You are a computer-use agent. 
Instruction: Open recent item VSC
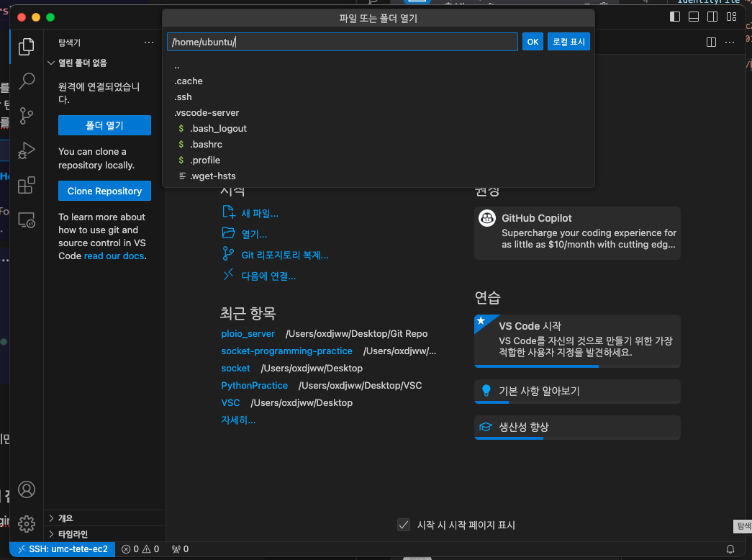click(x=231, y=402)
